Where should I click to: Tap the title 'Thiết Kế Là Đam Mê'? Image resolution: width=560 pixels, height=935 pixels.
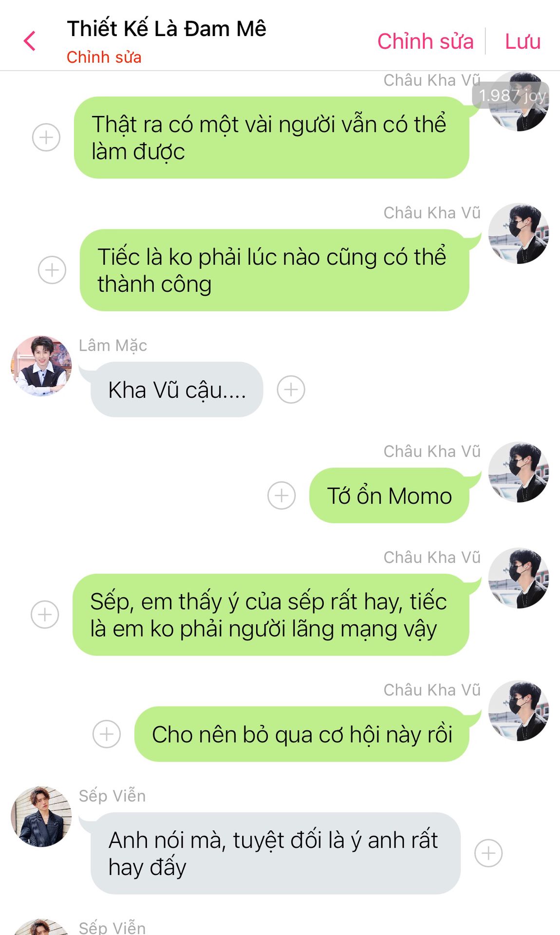pos(167,29)
